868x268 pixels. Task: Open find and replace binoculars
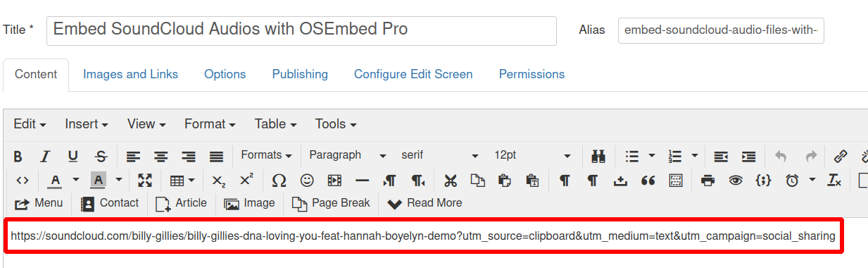click(x=599, y=156)
